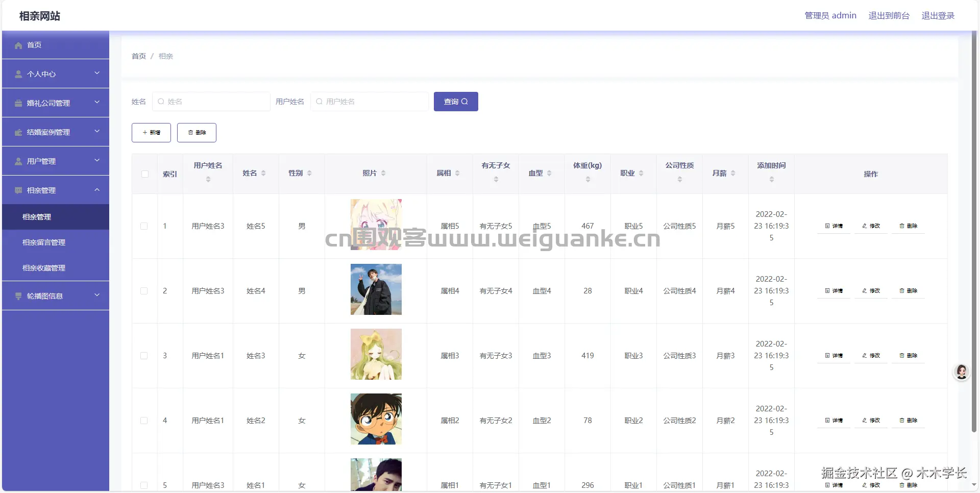The width and height of the screenshot is (980, 493).
Task: Click the 有无子女2 table cell
Action: point(496,421)
